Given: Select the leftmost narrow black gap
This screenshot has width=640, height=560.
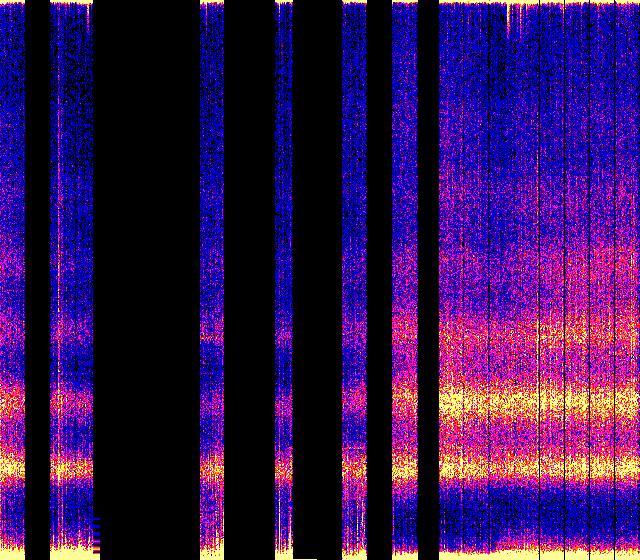Looking at the screenshot, I should click(38, 280).
